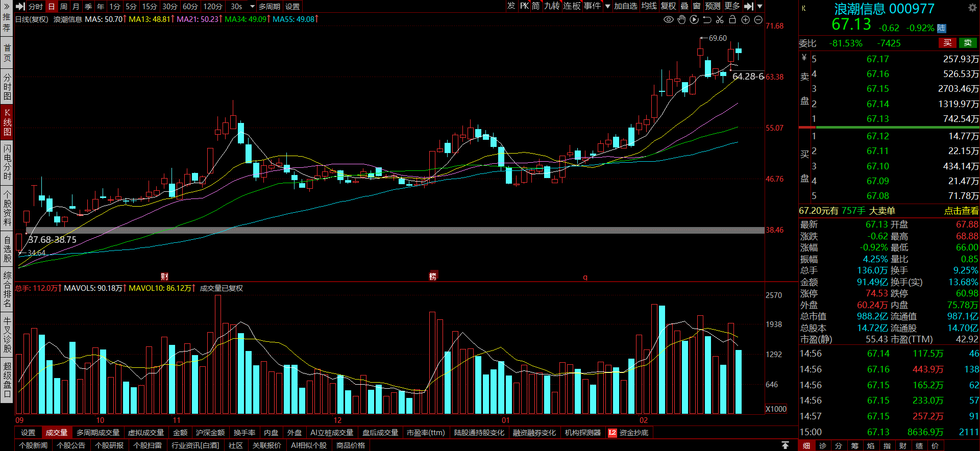Open the 综合排名 sidebar item

7,289
